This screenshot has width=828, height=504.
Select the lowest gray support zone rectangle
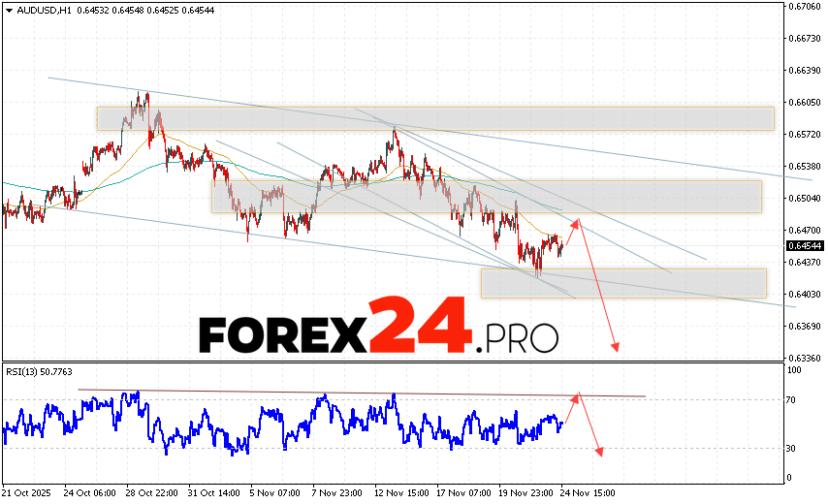[622, 283]
